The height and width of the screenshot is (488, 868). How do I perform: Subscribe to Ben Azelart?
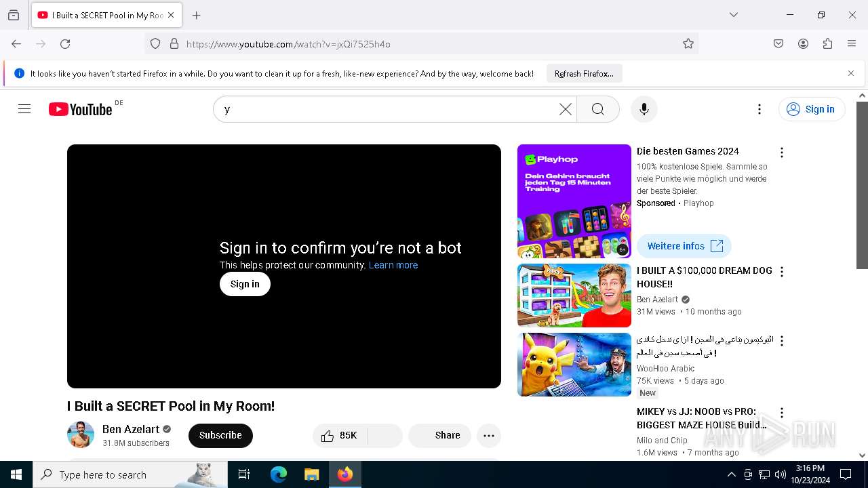pyautogui.click(x=220, y=436)
